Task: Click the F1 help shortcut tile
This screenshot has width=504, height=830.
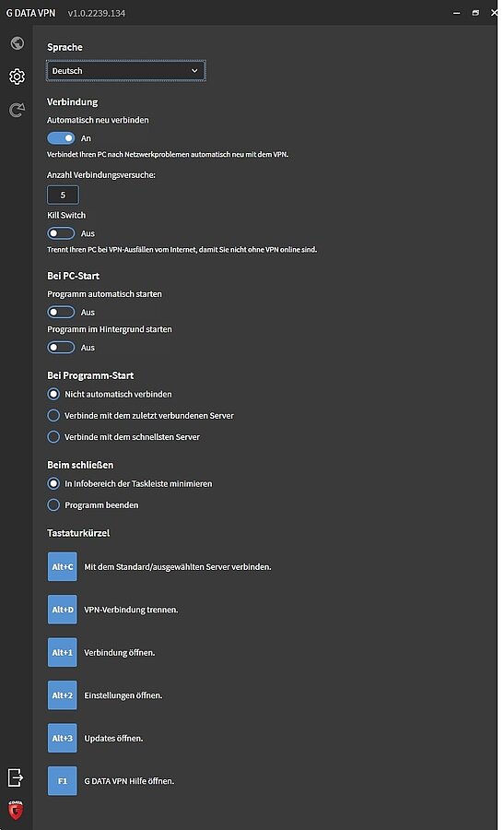Action: coord(63,781)
